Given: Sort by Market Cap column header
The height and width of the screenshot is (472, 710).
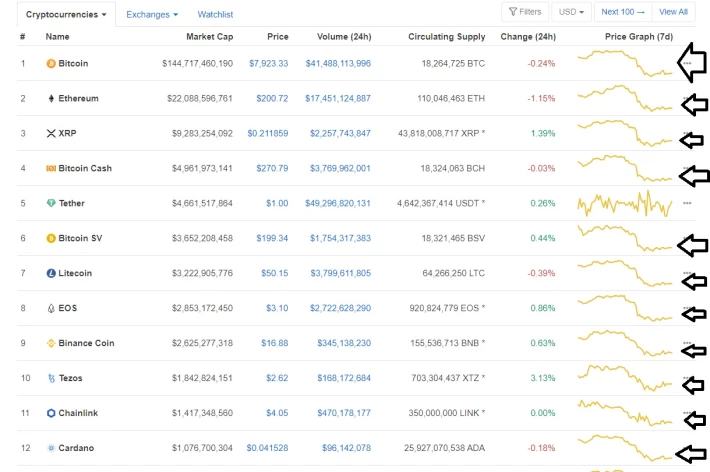Looking at the screenshot, I should 210,37.
